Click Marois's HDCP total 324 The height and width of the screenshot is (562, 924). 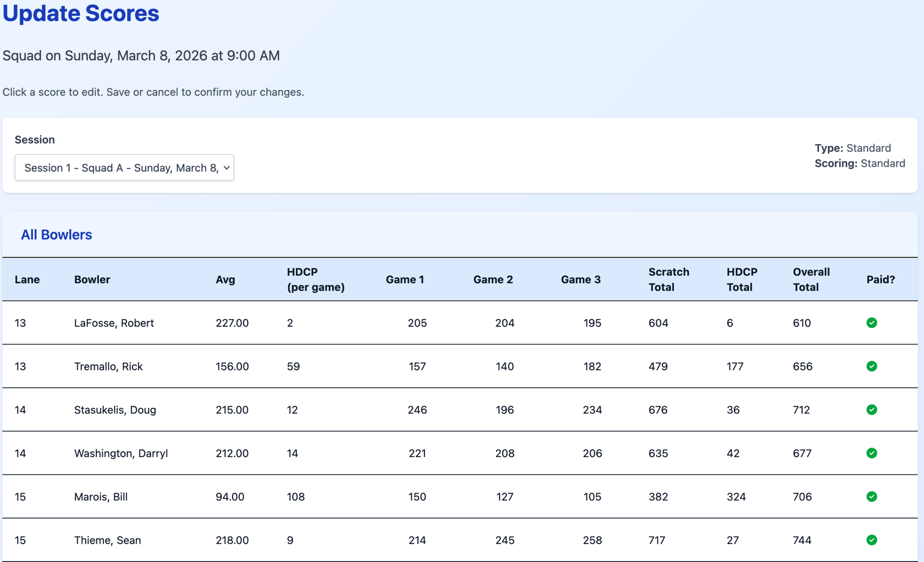[736, 497]
